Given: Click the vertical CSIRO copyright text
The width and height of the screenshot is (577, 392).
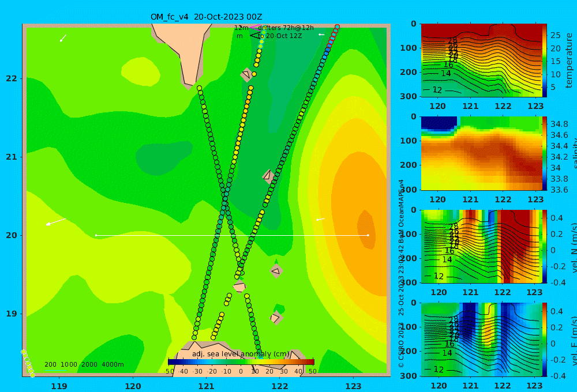Looking at the screenshot, I should click(x=401, y=273).
